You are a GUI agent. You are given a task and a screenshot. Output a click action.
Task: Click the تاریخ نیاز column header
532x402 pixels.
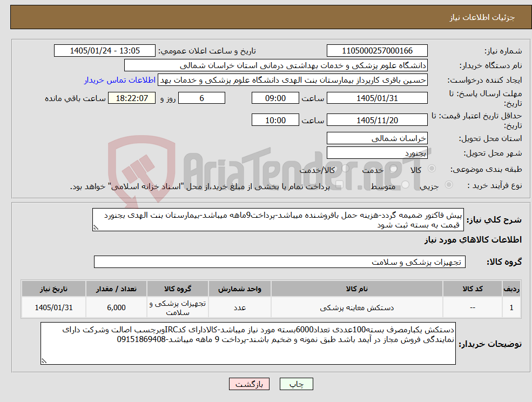click(53, 289)
